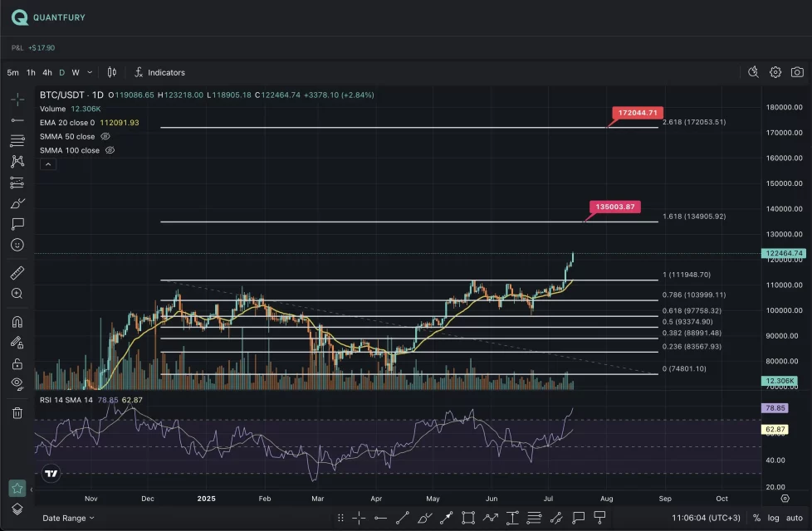The height and width of the screenshot is (531, 812).
Task: Toggle log scale on the price axis
Action: 774,516
